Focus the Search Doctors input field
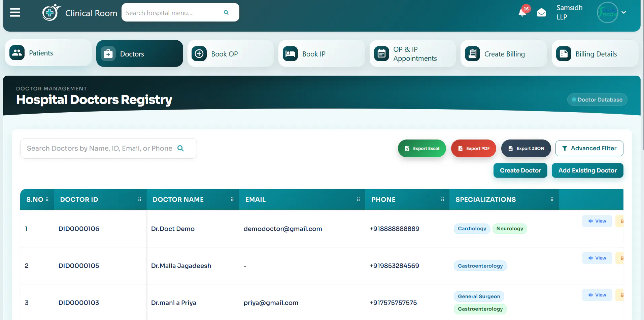The width and height of the screenshot is (644, 320). pos(108,148)
